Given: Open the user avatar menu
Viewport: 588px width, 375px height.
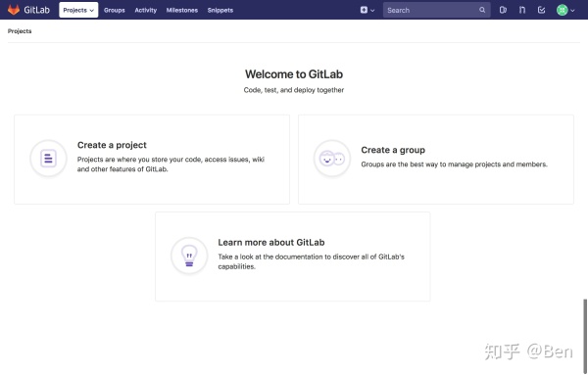Looking at the screenshot, I should pyautogui.click(x=565, y=10).
